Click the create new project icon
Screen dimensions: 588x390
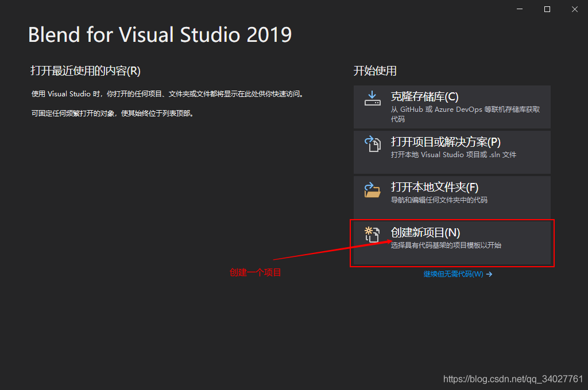tap(372, 235)
